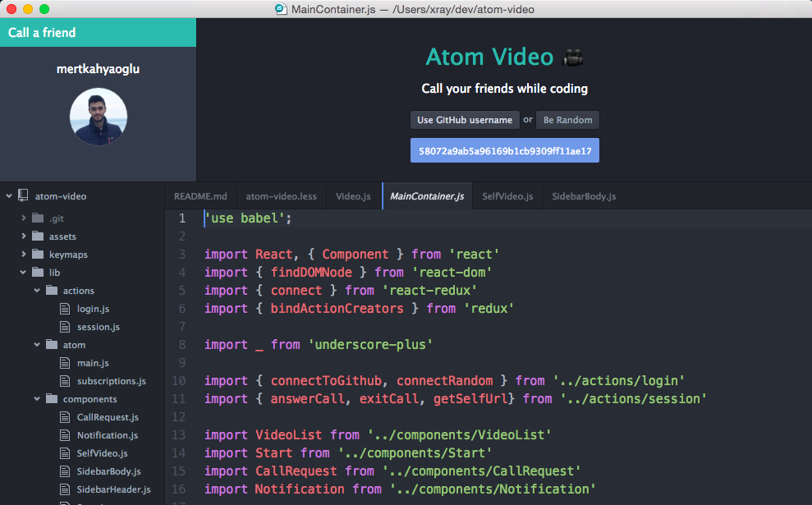
Task: Click the Call a friend header
Action: (98, 32)
